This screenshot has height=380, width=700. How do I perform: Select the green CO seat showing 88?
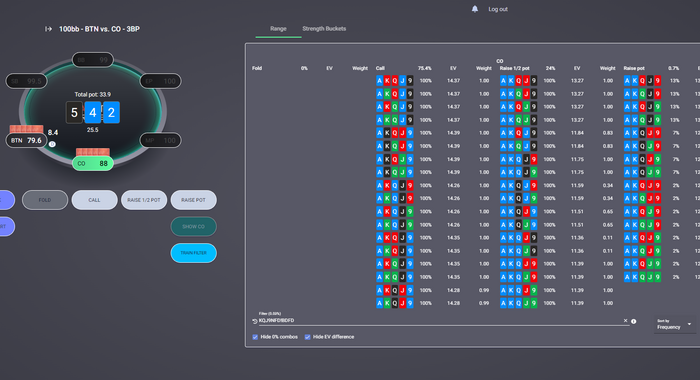pyautogui.click(x=93, y=163)
